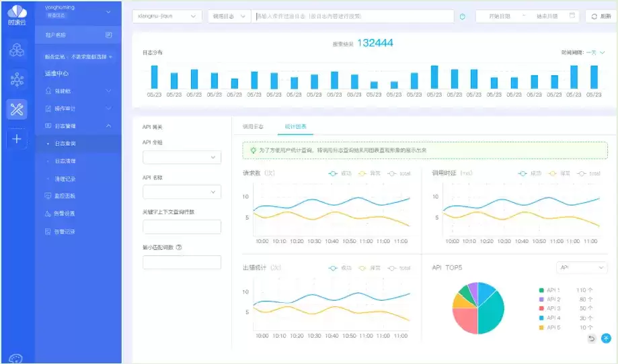Click the plus add icon in left rail
The image size is (618, 364).
pyautogui.click(x=17, y=139)
